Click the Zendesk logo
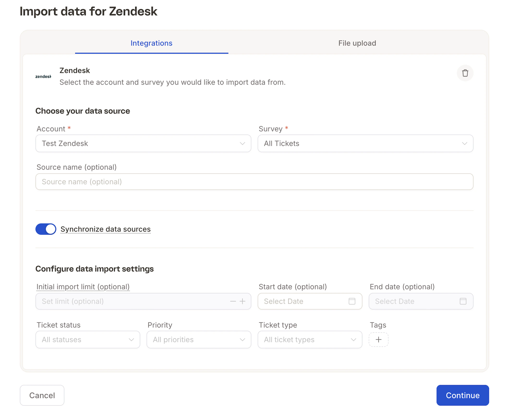Image resolution: width=532 pixels, height=414 pixels. click(43, 77)
